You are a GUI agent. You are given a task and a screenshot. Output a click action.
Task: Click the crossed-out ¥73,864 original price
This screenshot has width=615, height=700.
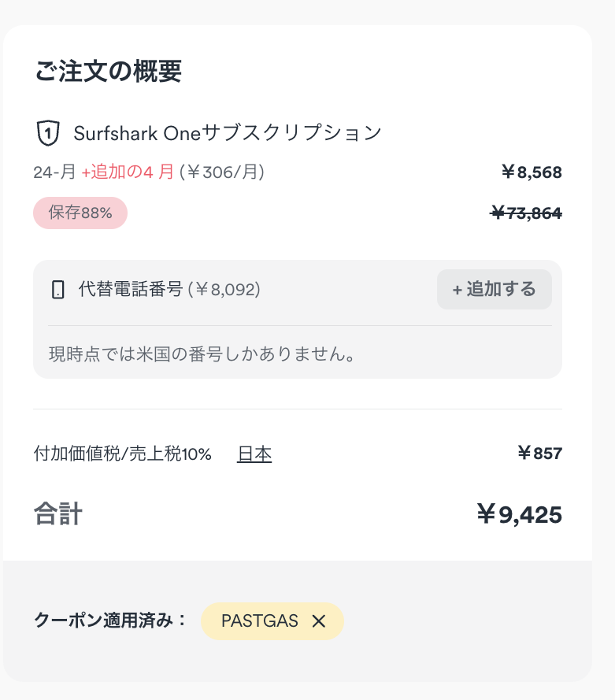[x=526, y=213]
